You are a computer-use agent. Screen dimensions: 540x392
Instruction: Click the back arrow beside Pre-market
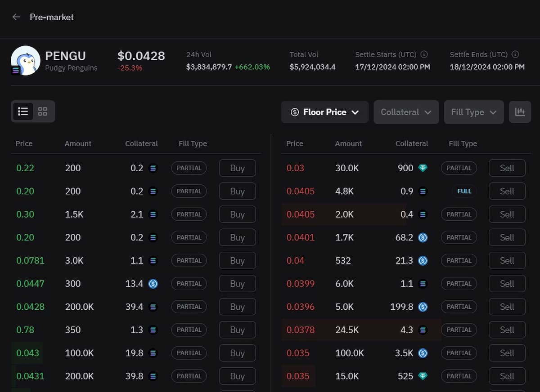[x=16, y=17]
